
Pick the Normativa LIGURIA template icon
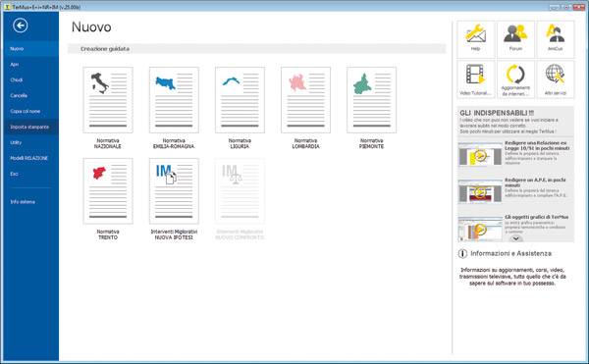pyautogui.click(x=240, y=100)
